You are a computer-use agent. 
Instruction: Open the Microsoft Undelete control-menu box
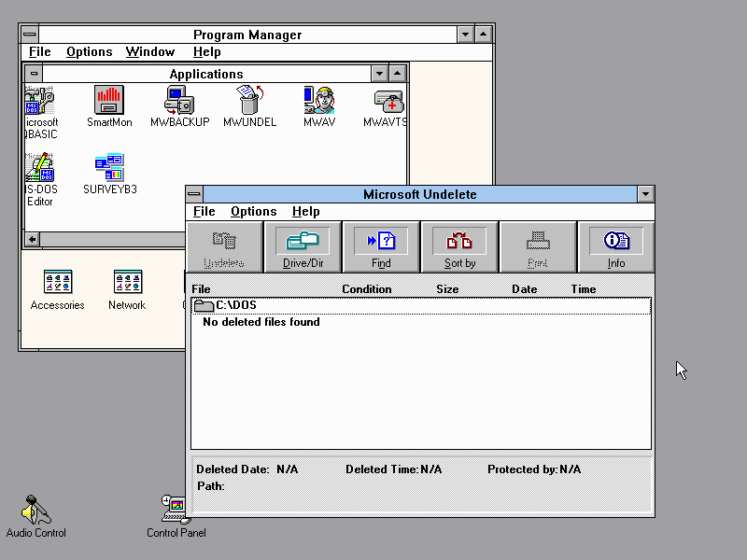point(194,194)
